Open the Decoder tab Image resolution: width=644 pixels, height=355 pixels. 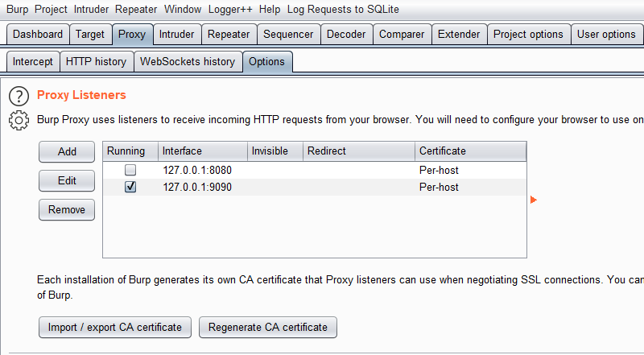tap(346, 34)
